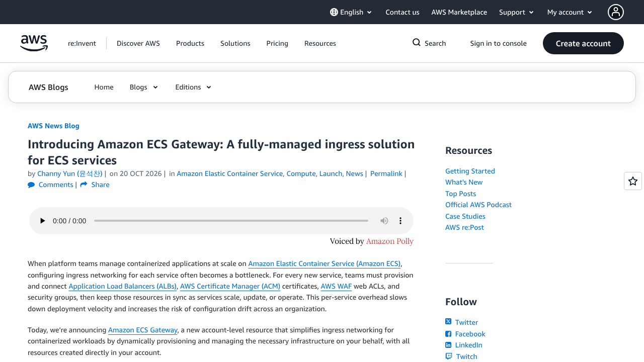Open the Products menu

pyautogui.click(x=190, y=43)
